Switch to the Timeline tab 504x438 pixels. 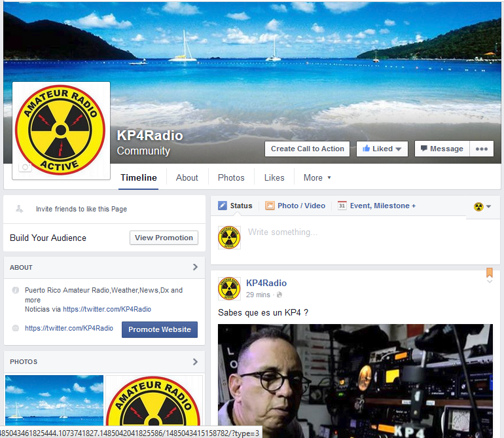coord(139,177)
